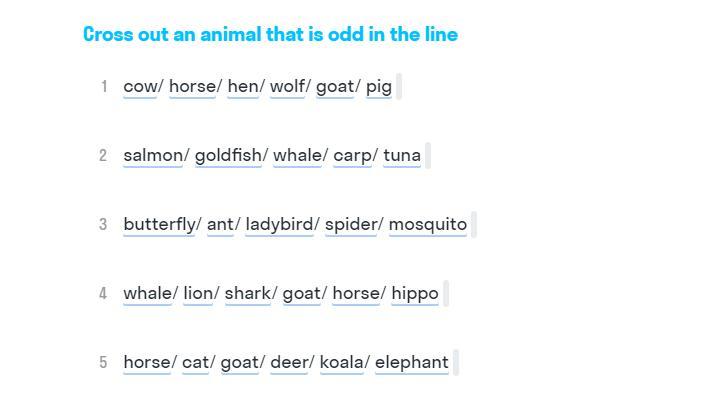Cross out 'whale' in line 2
Image resolution: width=707 pixels, height=412 pixels.
[x=298, y=155]
